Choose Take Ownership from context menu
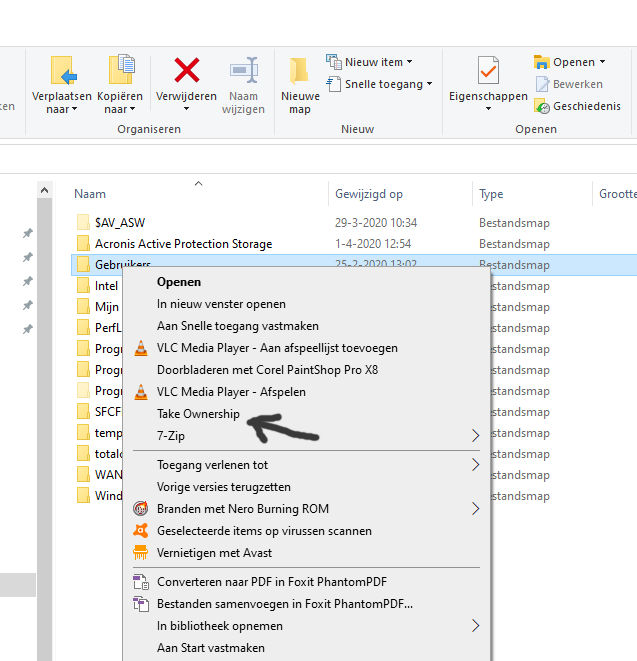 point(198,414)
